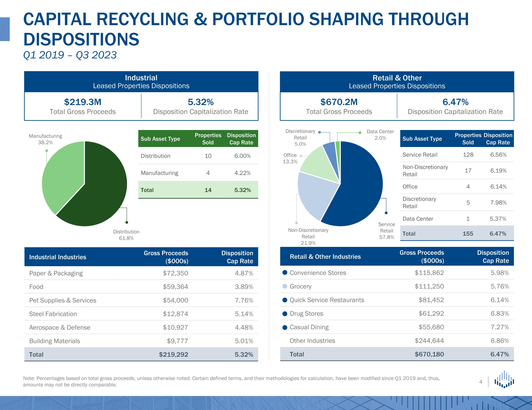This screenshot has height=410, width=532.
Task: Click the light blue Grocery bullet dot
Action: 285,286
